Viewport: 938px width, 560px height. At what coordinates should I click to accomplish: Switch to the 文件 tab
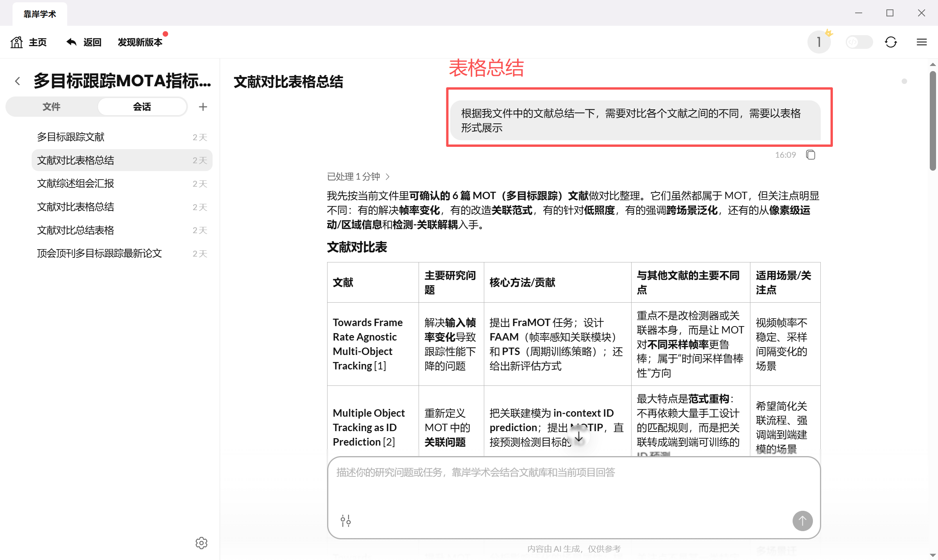[x=52, y=107]
